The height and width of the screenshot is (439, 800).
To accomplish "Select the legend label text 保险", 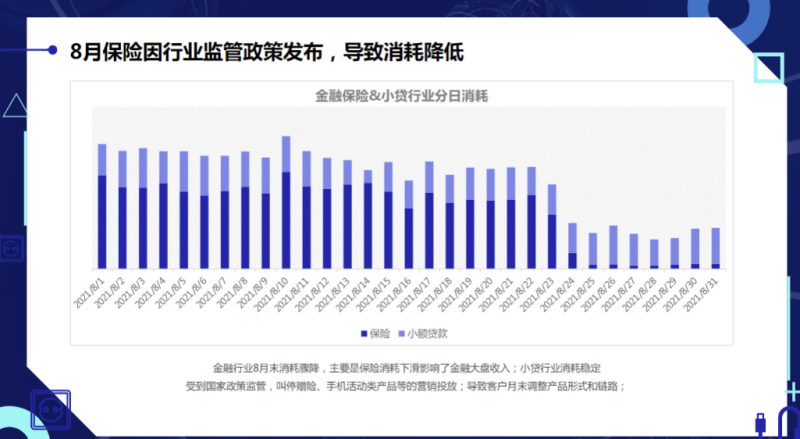I will (x=380, y=334).
